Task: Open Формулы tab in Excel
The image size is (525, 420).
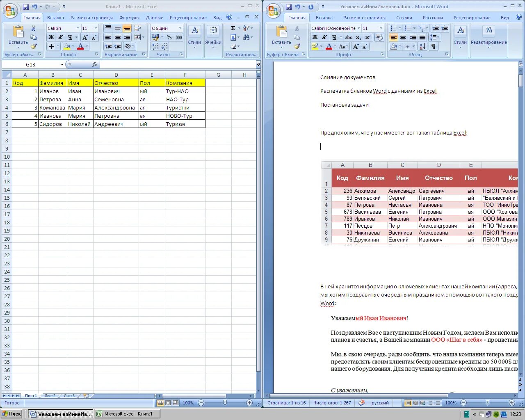Action: [x=129, y=18]
